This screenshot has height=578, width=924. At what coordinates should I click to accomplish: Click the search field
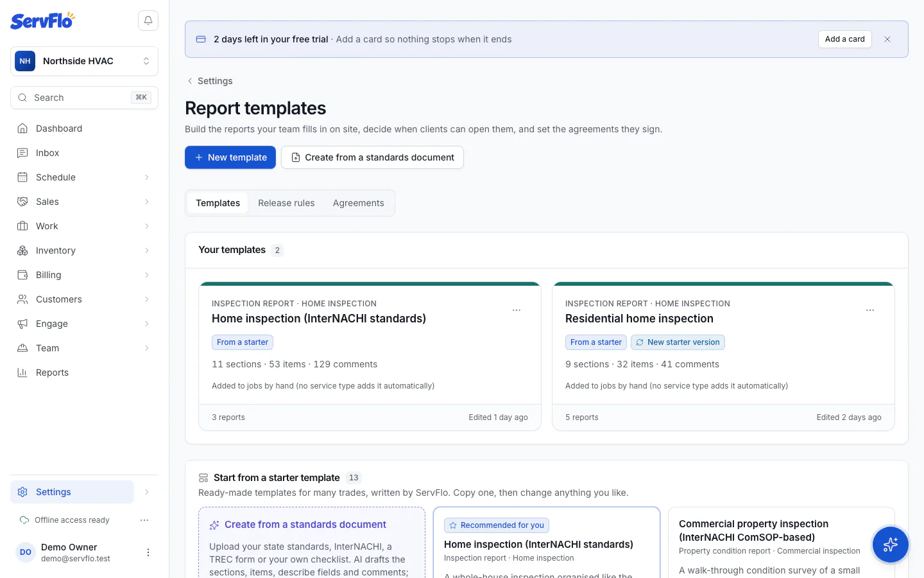pos(84,98)
